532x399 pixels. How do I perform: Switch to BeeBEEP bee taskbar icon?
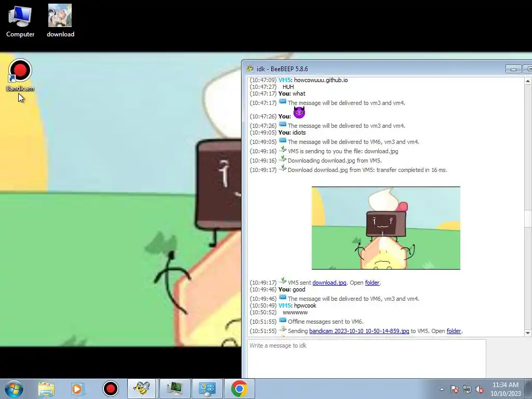[141, 389]
